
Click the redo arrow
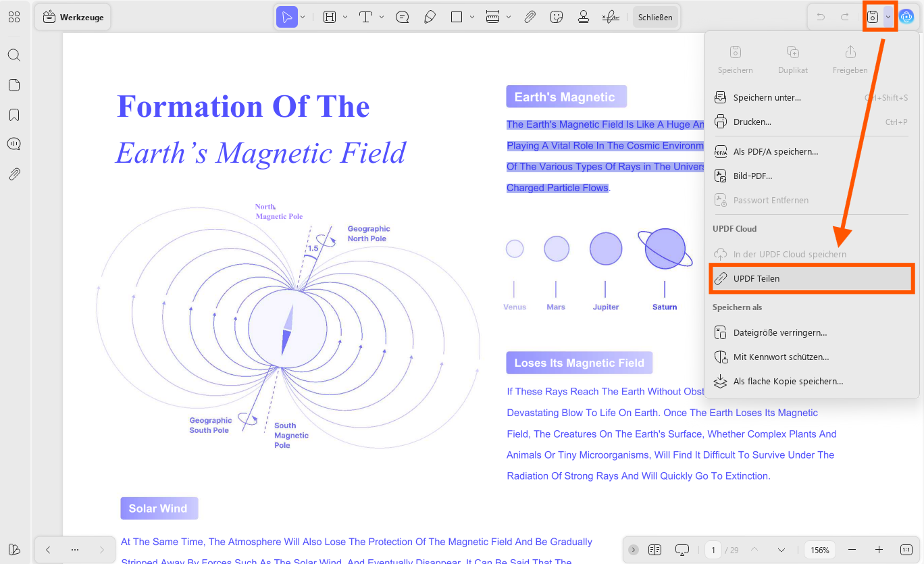tap(844, 18)
